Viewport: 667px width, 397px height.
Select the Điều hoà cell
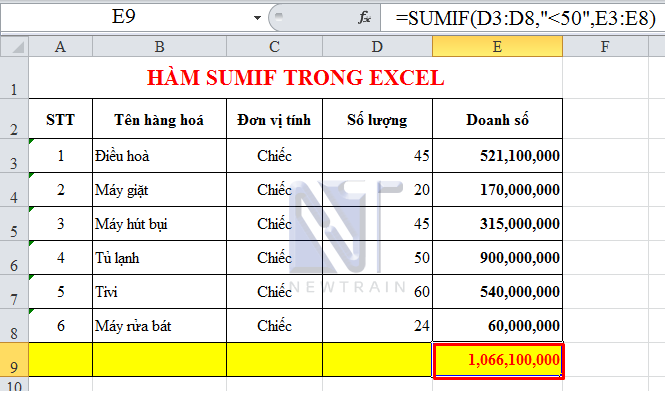160,156
